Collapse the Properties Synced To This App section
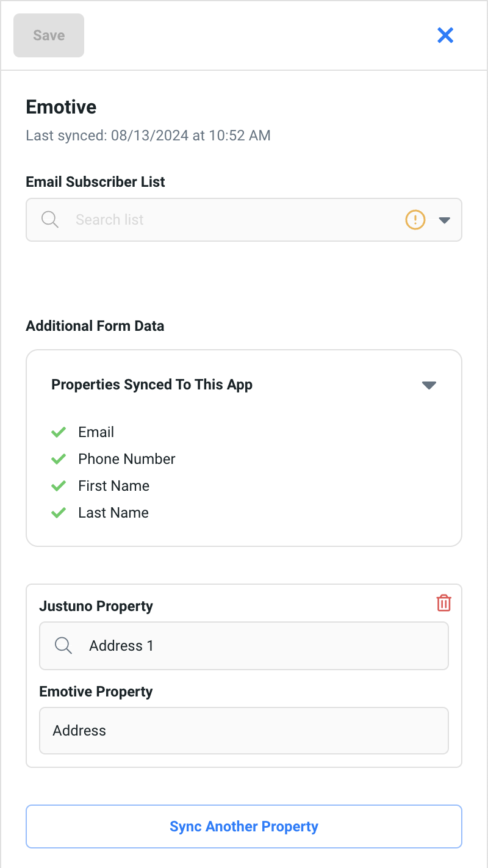Image resolution: width=488 pixels, height=868 pixels. point(429,385)
